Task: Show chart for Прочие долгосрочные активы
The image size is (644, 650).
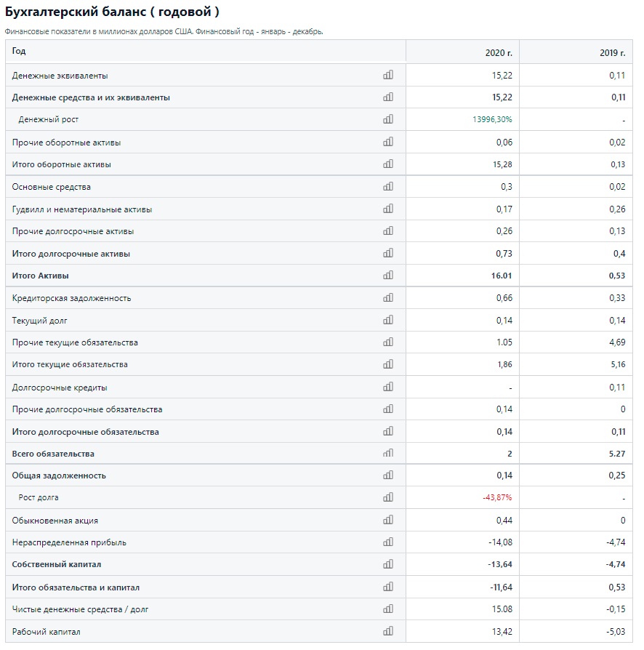Action: click(388, 230)
